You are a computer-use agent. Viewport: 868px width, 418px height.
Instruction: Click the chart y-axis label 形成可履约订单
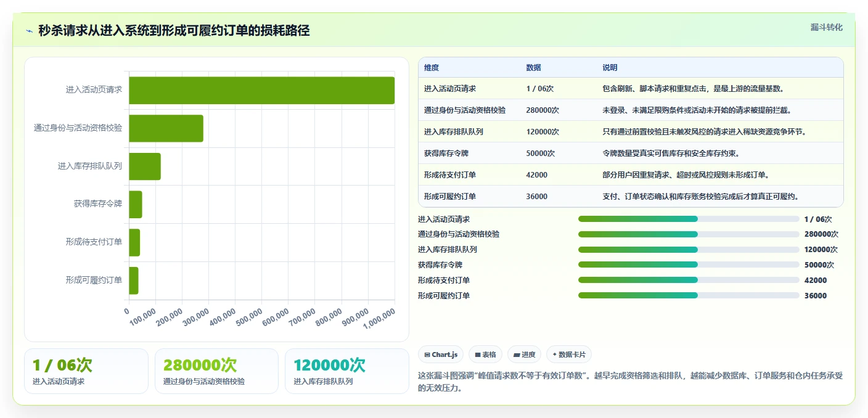coord(94,280)
